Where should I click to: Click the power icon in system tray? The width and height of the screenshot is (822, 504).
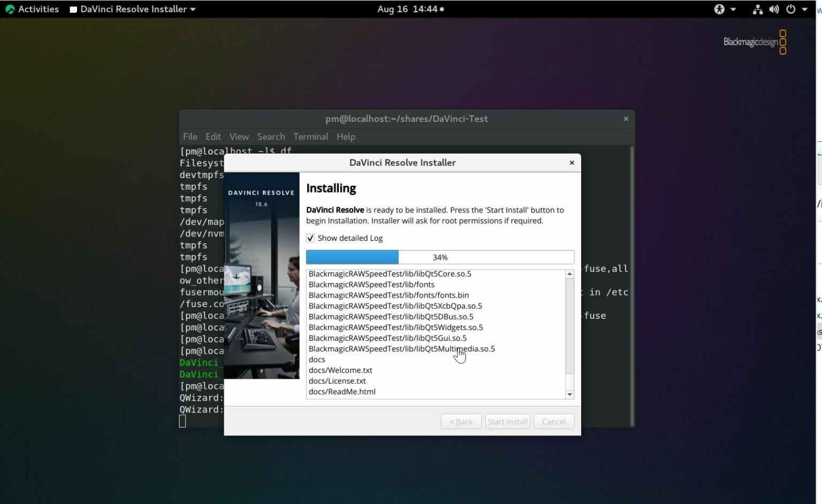tap(790, 9)
